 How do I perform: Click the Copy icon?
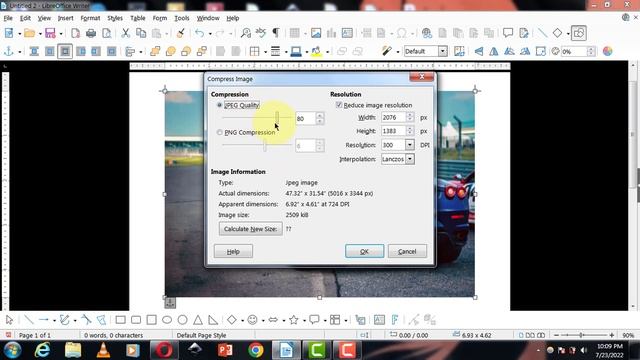(141, 33)
